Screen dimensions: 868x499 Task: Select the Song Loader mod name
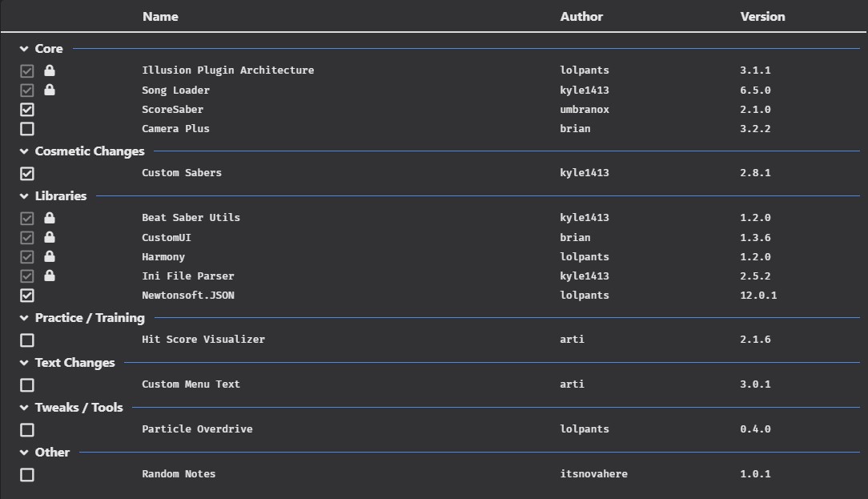click(175, 90)
